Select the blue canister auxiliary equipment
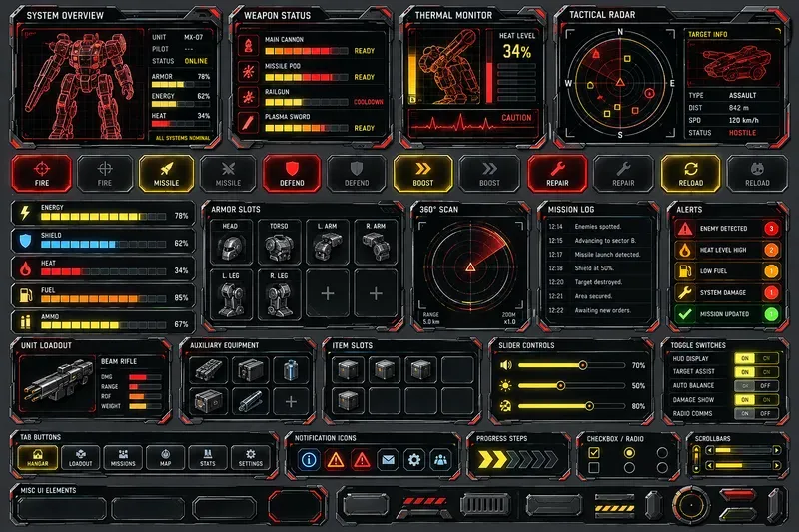 291,369
